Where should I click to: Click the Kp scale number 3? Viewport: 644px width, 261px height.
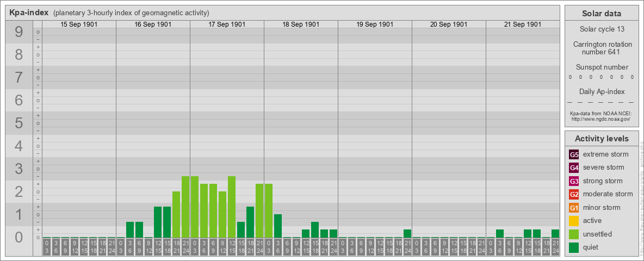[19, 169]
